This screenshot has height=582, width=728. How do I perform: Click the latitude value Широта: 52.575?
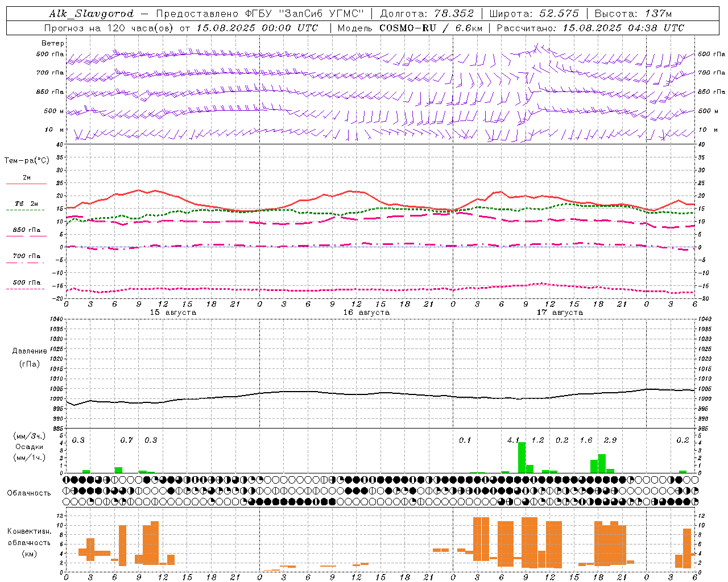coord(534,14)
